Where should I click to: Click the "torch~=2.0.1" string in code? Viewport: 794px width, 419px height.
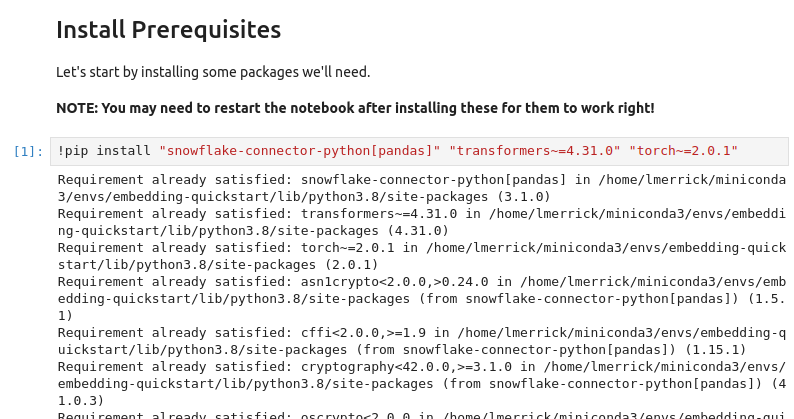tap(683, 151)
